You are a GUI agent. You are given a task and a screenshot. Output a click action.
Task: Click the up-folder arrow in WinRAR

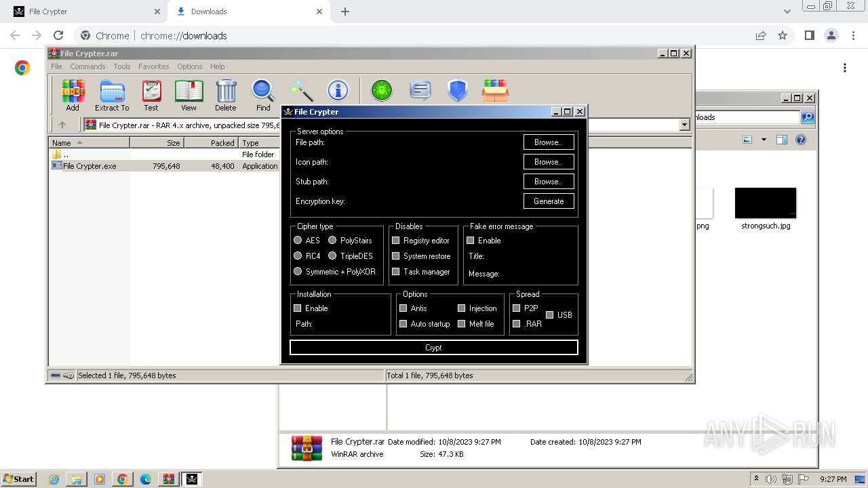62,125
